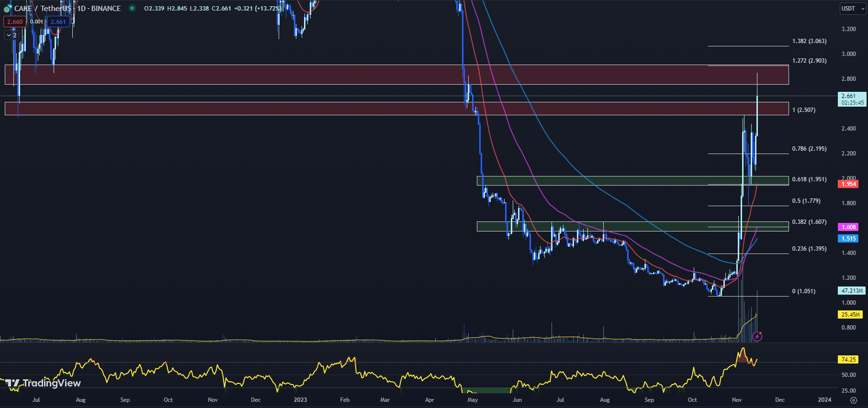This screenshot has height=408, width=868.
Task: Click the red 2.660 sell price button
Action: [x=15, y=22]
